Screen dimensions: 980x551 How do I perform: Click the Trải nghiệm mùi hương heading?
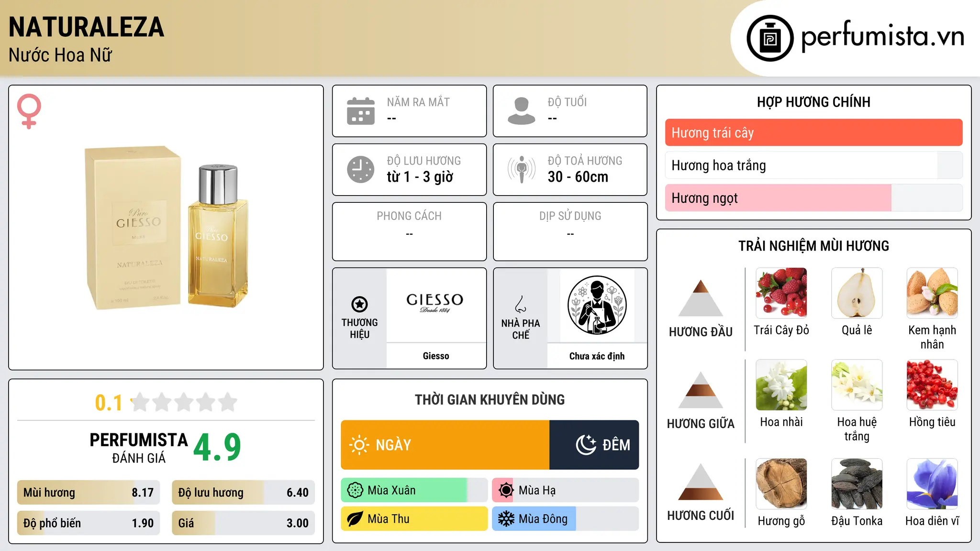pos(813,246)
